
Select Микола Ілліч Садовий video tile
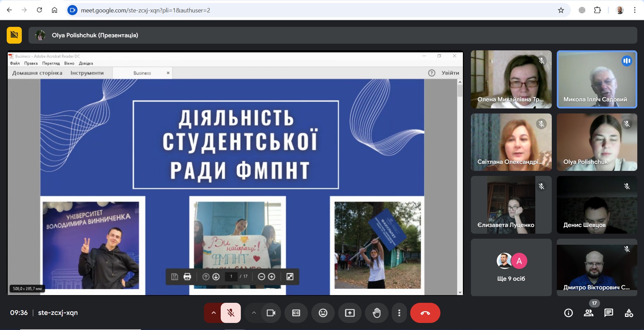click(597, 79)
